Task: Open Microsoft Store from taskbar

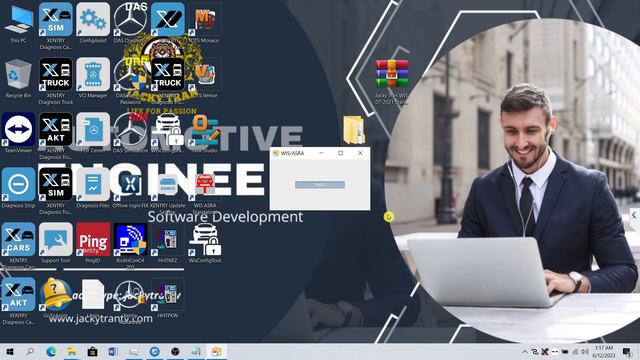Action: (92, 351)
